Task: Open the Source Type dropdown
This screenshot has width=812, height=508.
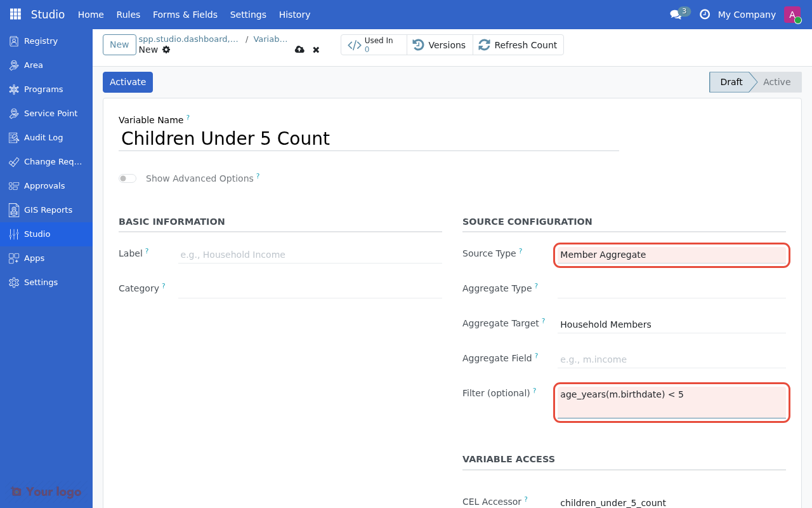Action: tap(671, 255)
